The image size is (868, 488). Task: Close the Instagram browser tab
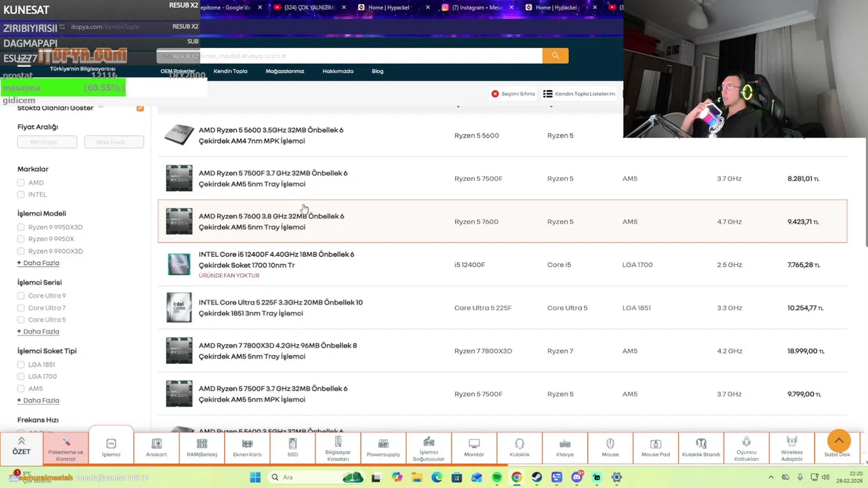(511, 7)
